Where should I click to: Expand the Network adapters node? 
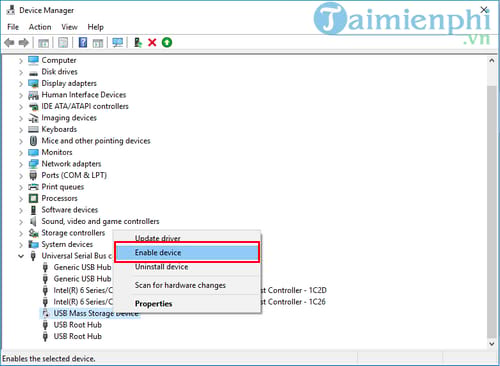click(21, 164)
